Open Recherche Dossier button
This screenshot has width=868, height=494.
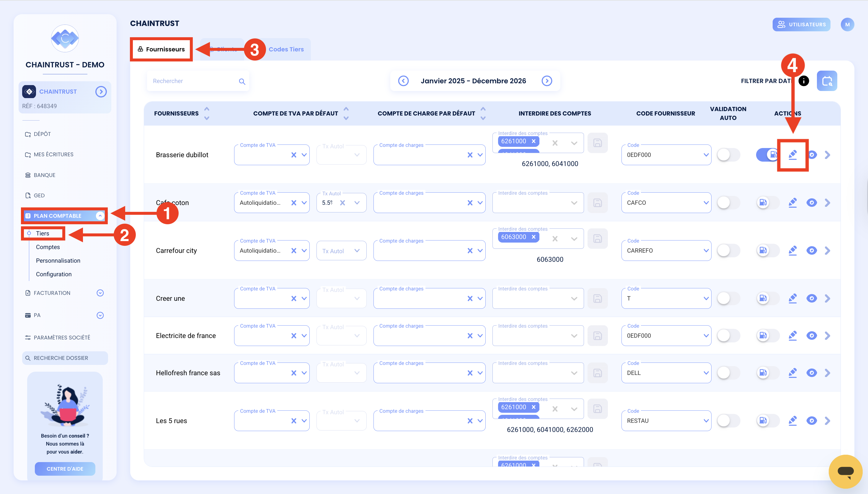coord(65,358)
